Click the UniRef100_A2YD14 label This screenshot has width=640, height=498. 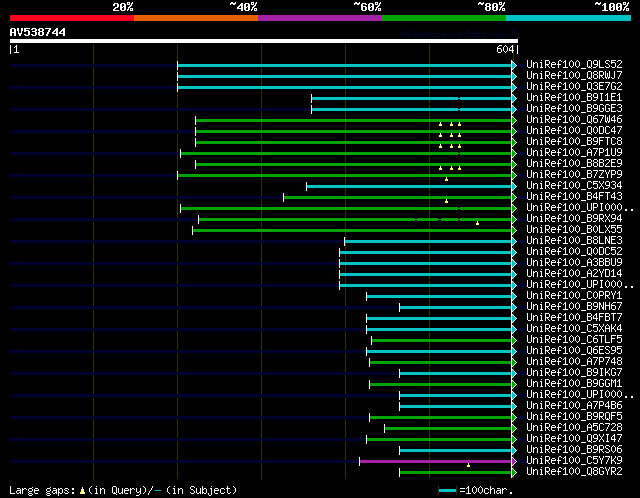[x=574, y=273]
